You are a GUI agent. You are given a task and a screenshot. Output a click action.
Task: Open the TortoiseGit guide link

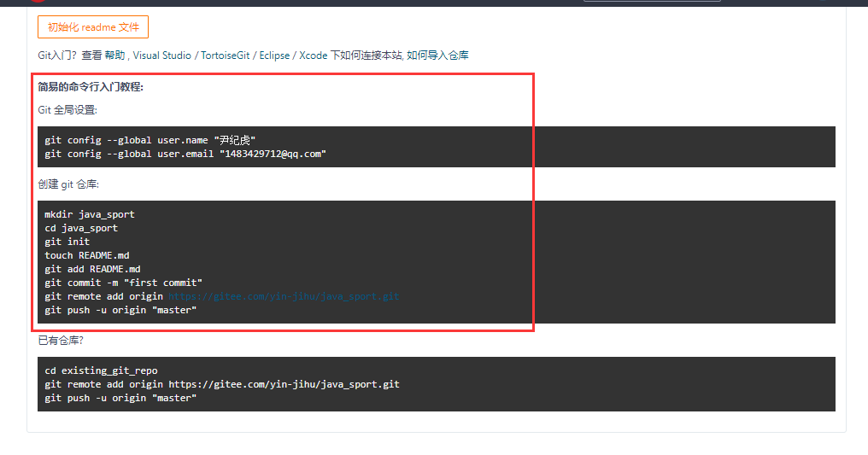pyautogui.click(x=226, y=55)
